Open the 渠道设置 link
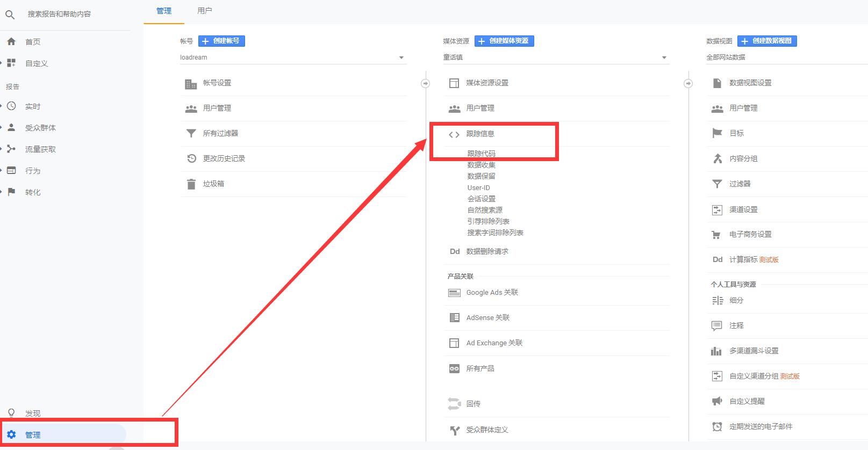The width and height of the screenshot is (868, 450). [743, 209]
